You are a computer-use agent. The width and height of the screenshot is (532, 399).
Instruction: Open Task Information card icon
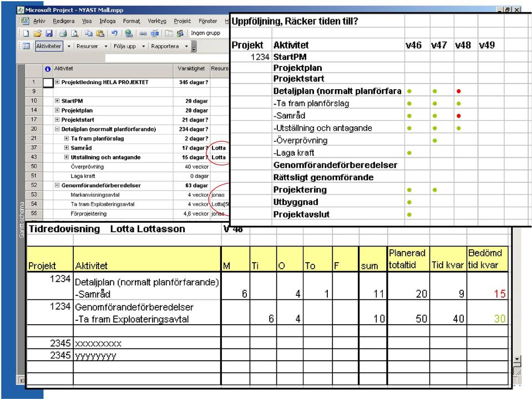[x=169, y=33]
